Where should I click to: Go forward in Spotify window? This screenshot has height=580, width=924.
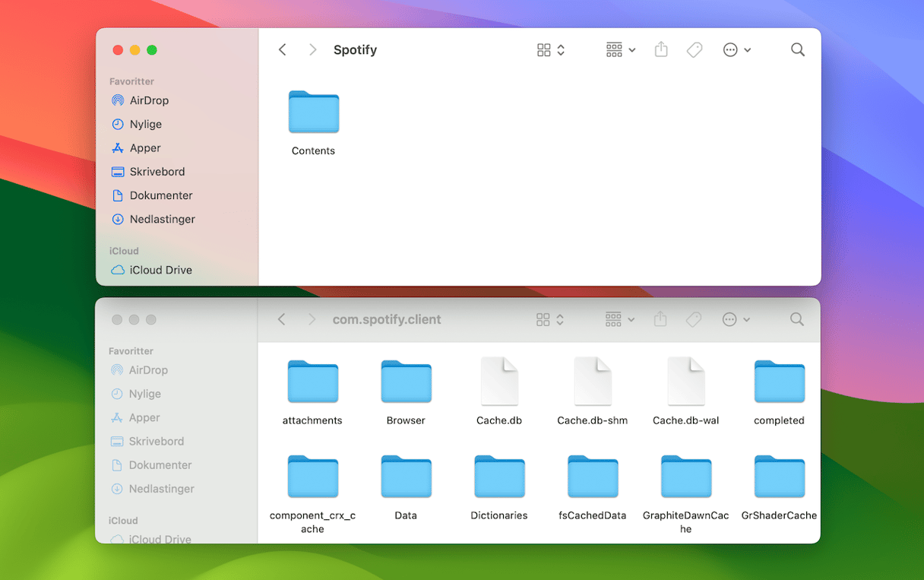coord(312,49)
